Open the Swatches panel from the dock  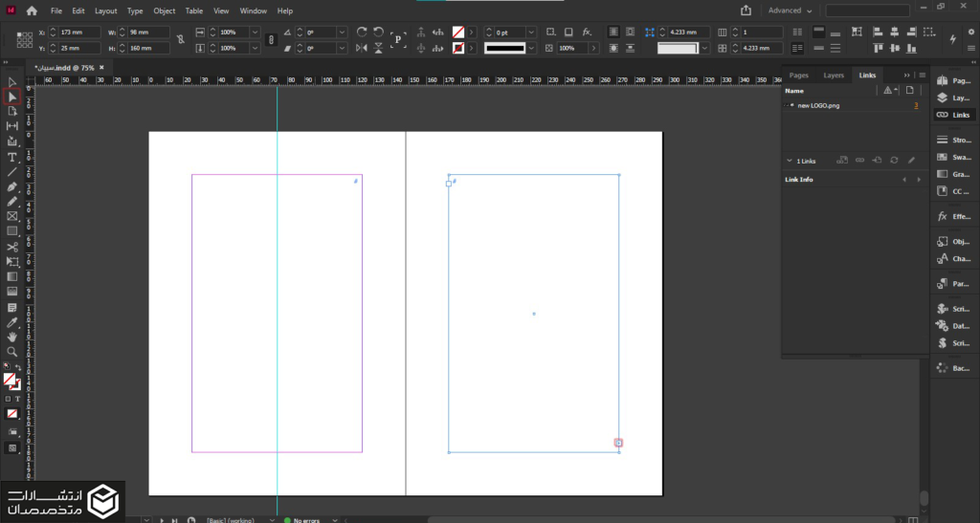(x=954, y=157)
